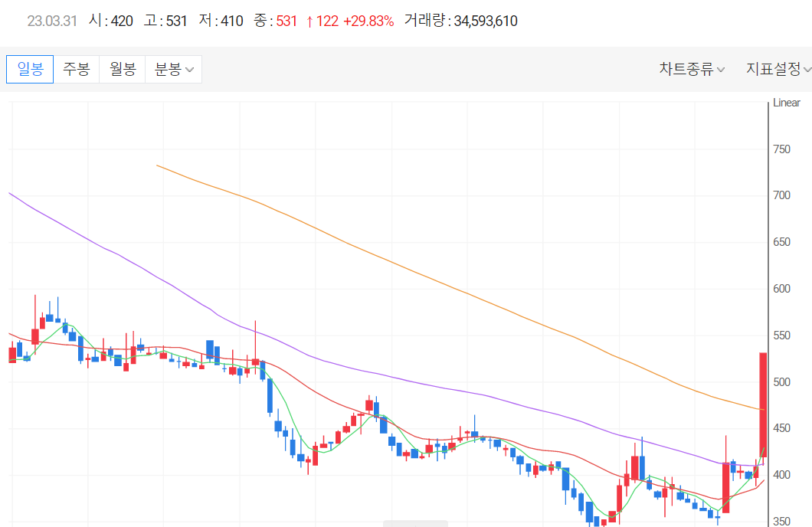The width and height of the screenshot is (812, 527).
Task: Click the +29.83% change value
Action: pyautogui.click(x=368, y=21)
